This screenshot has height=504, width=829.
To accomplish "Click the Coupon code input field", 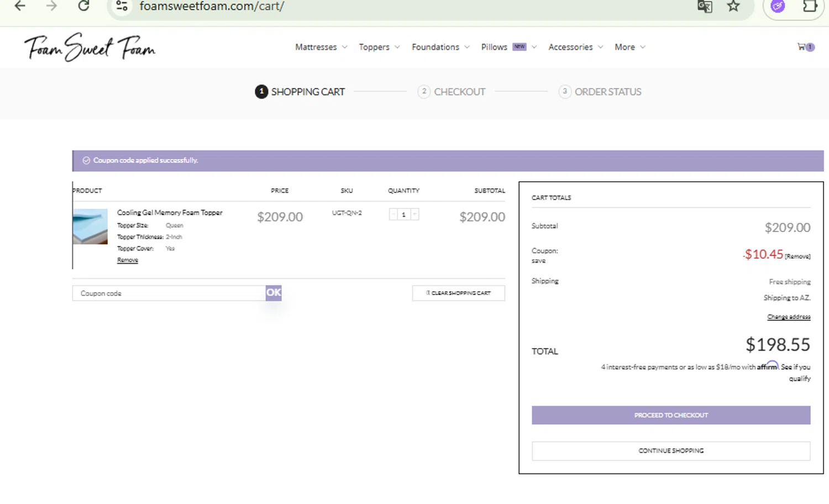I will pos(169,293).
